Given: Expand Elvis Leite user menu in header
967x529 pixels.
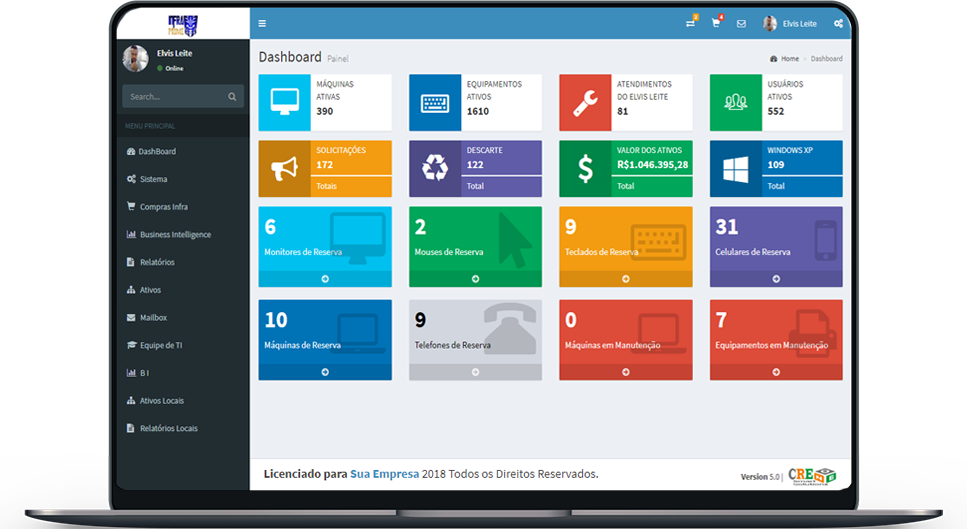Looking at the screenshot, I should (x=790, y=23).
